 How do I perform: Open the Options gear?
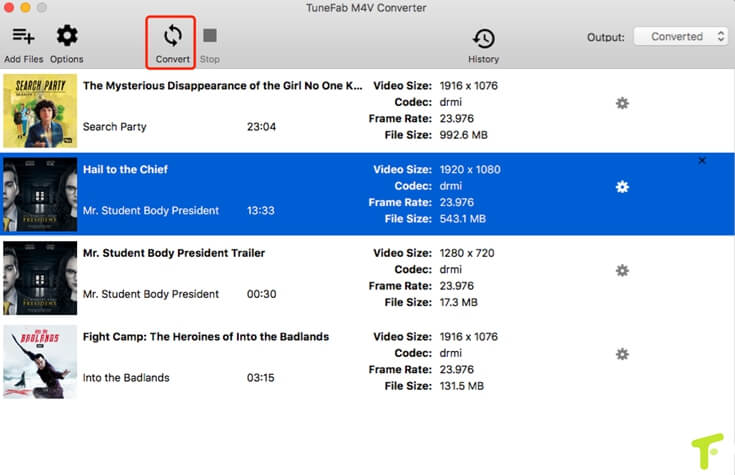[67, 36]
